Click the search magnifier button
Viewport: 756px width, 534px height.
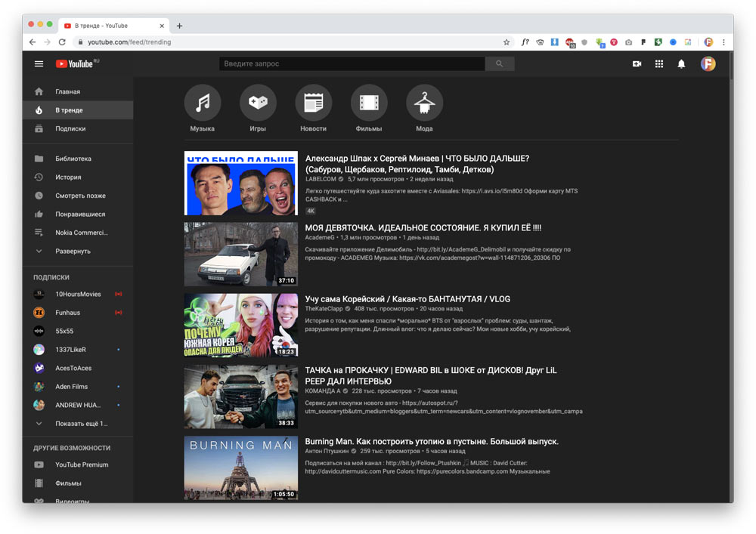(x=499, y=64)
